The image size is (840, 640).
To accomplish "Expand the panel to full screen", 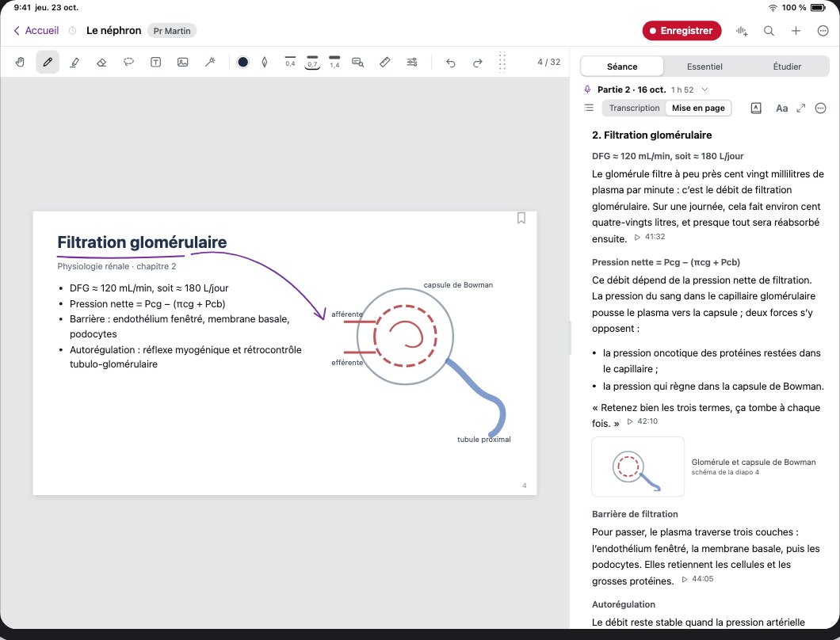I will pos(801,109).
